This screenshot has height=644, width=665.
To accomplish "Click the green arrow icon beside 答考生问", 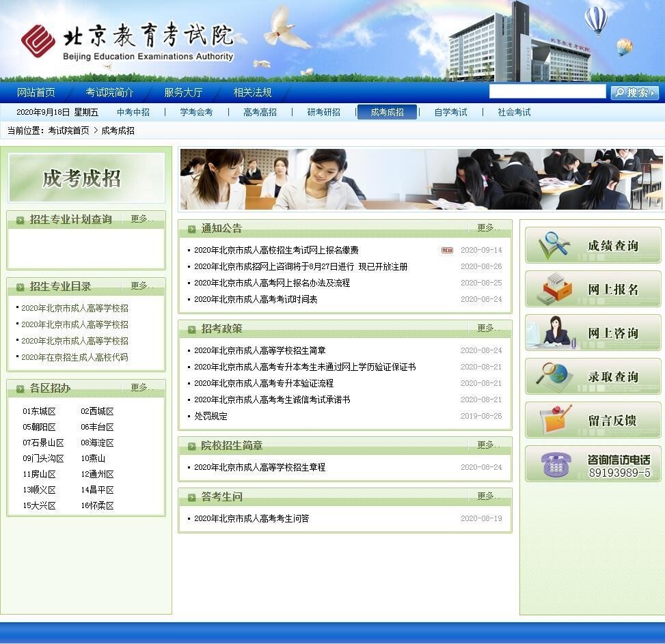I will (191, 497).
